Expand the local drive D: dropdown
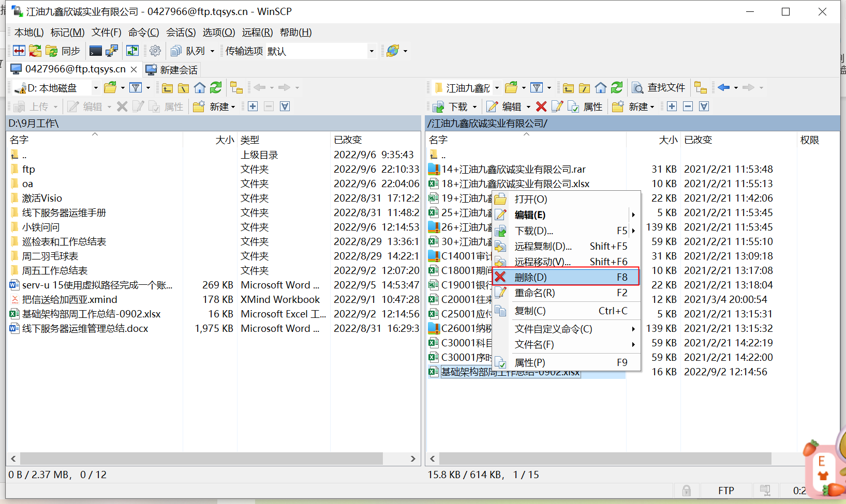 (x=96, y=88)
